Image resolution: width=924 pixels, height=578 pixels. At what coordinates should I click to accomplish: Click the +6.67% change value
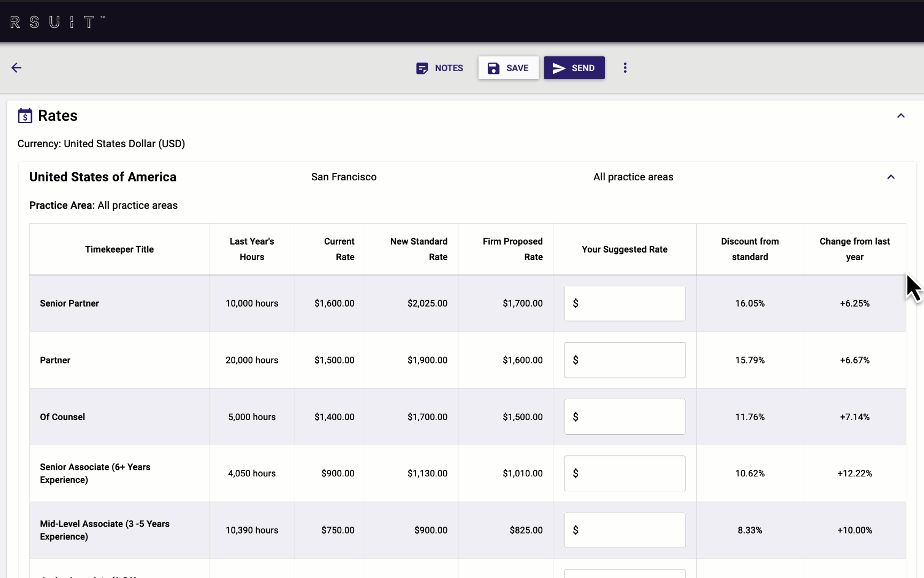pyautogui.click(x=854, y=360)
